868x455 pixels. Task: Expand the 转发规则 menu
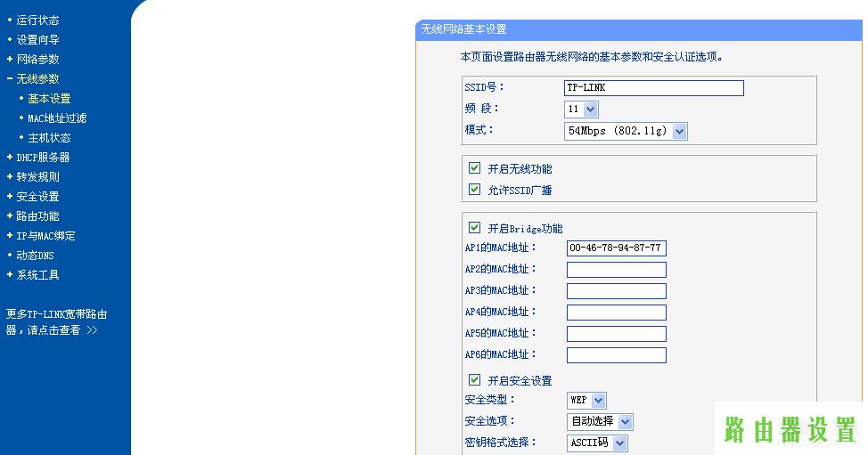coord(37,177)
